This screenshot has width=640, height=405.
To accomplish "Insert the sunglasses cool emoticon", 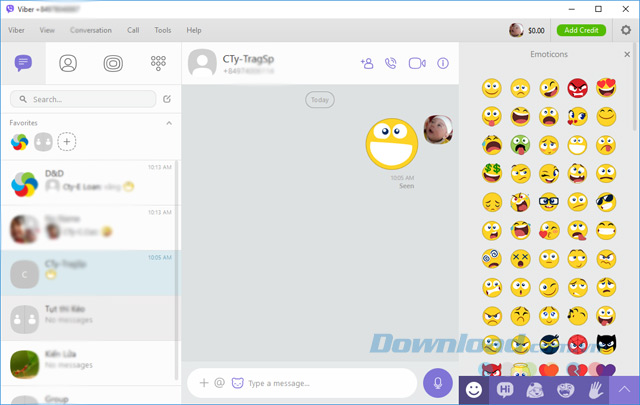I will click(x=606, y=202).
